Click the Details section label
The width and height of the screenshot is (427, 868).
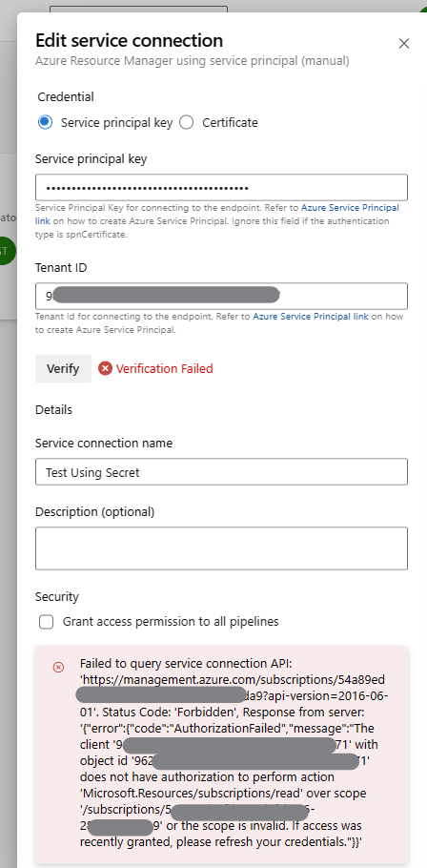53,410
